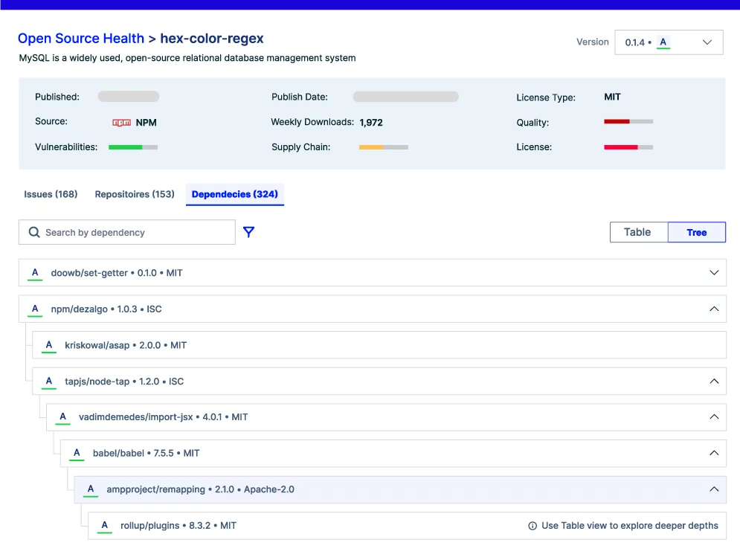This screenshot has width=740, height=560.
Task: Click the MySQL description text
Action: tap(187, 58)
